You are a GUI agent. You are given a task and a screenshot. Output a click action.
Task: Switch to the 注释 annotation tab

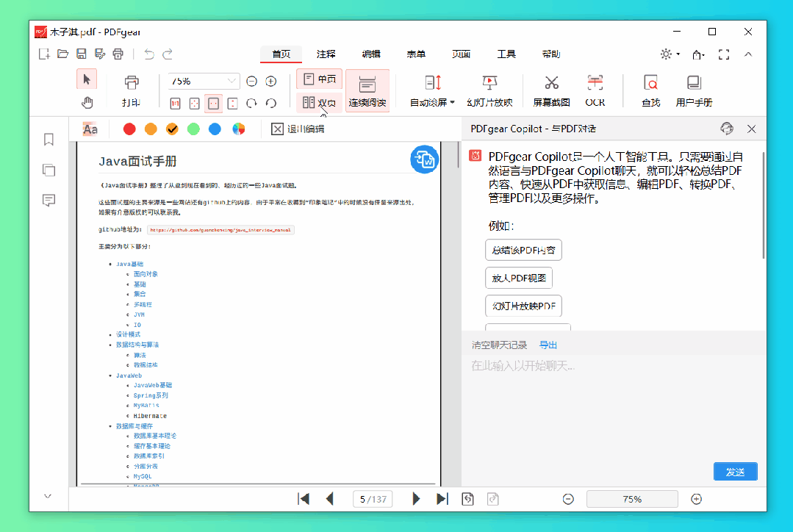point(326,54)
